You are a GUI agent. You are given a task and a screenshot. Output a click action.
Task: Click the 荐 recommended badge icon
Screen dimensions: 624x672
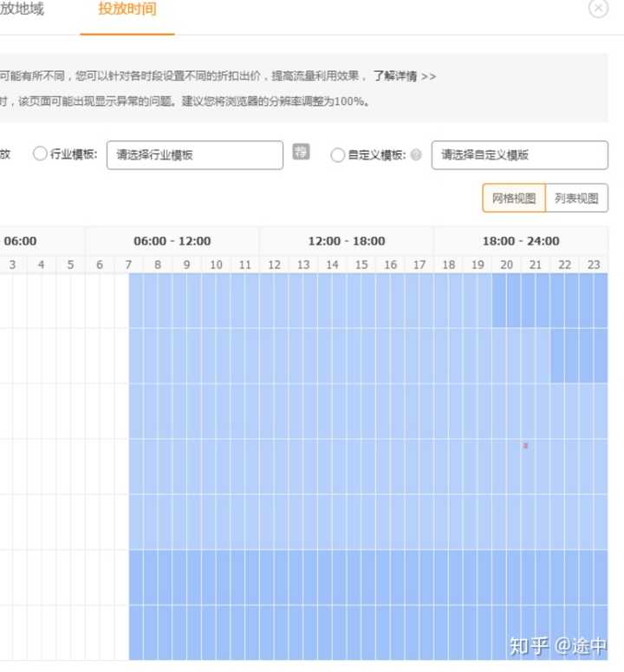[301, 153]
